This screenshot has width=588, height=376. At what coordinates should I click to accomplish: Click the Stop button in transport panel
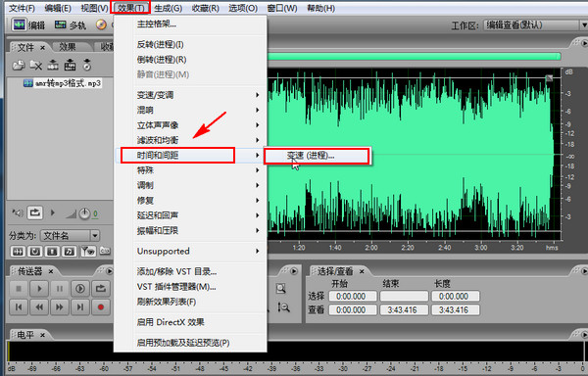(19, 289)
